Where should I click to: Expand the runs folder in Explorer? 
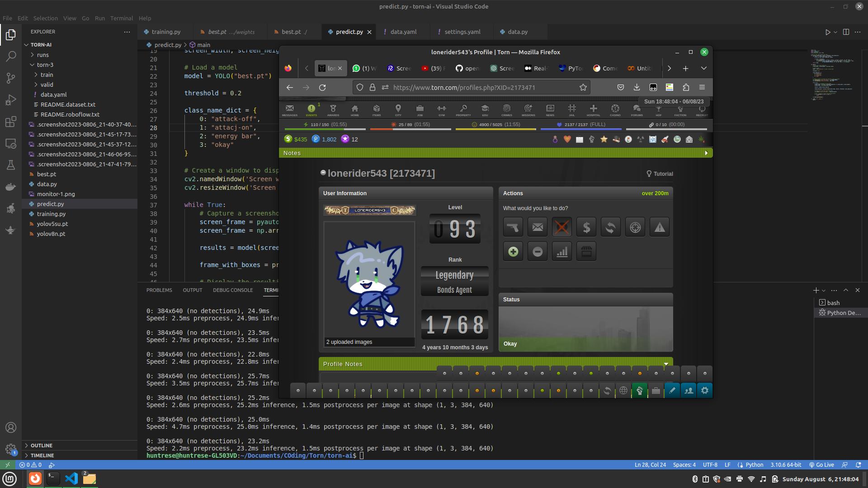point(42,55)
